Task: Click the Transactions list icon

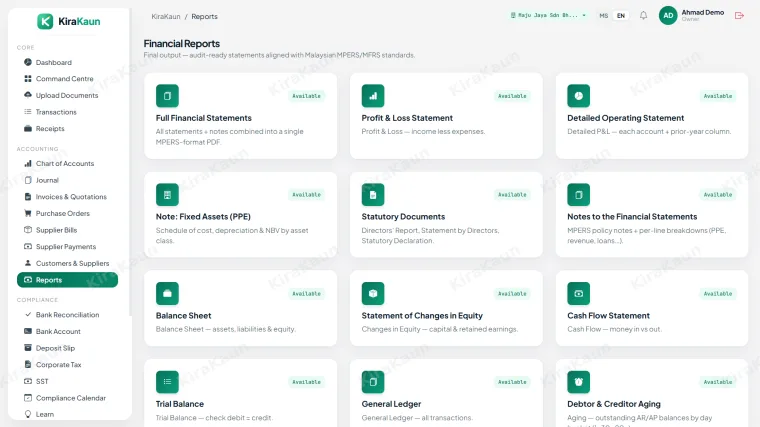Action: [x=28, y=111]
